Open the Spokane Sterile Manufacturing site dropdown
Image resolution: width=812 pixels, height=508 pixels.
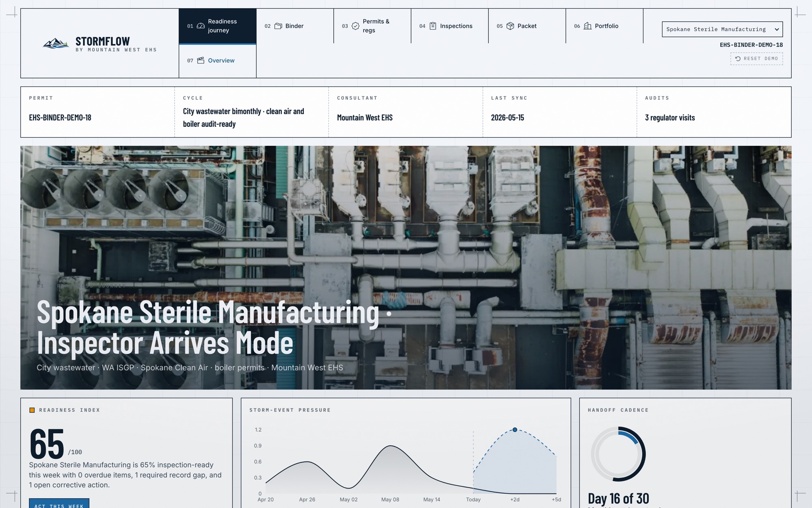tap(722, 29)
